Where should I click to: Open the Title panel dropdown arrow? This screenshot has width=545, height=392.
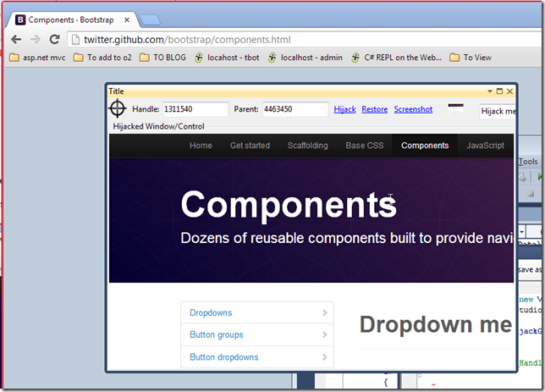[x=490, y=91]
